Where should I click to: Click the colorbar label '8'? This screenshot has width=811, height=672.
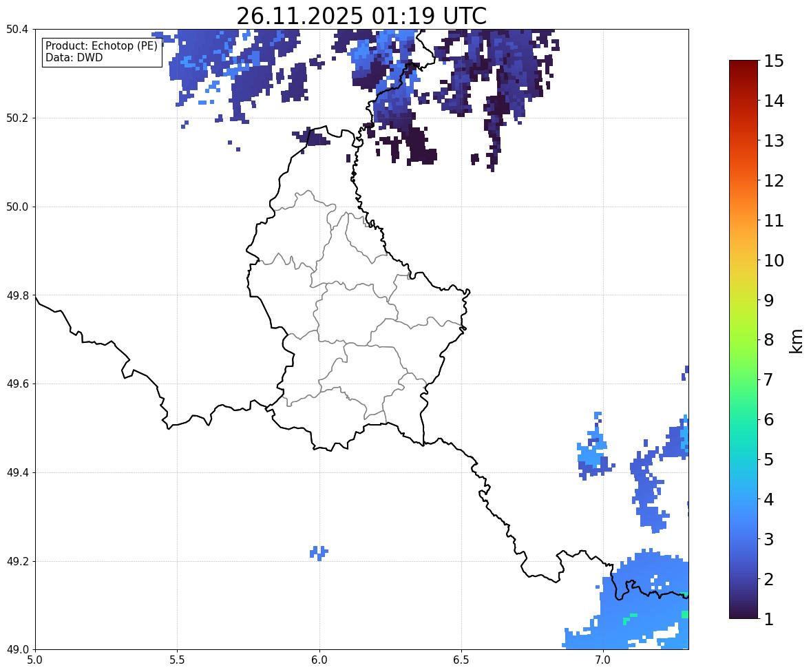click(768, 340)
